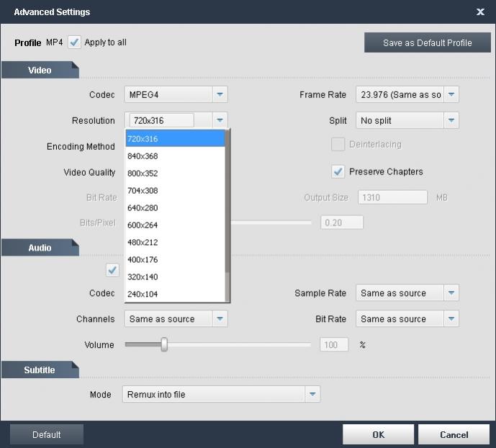Image resolution: width=496 pixels, height=448 pixels.
Task: Choose 240x104 from the resolution list
Action: click(x=175, y=294)
